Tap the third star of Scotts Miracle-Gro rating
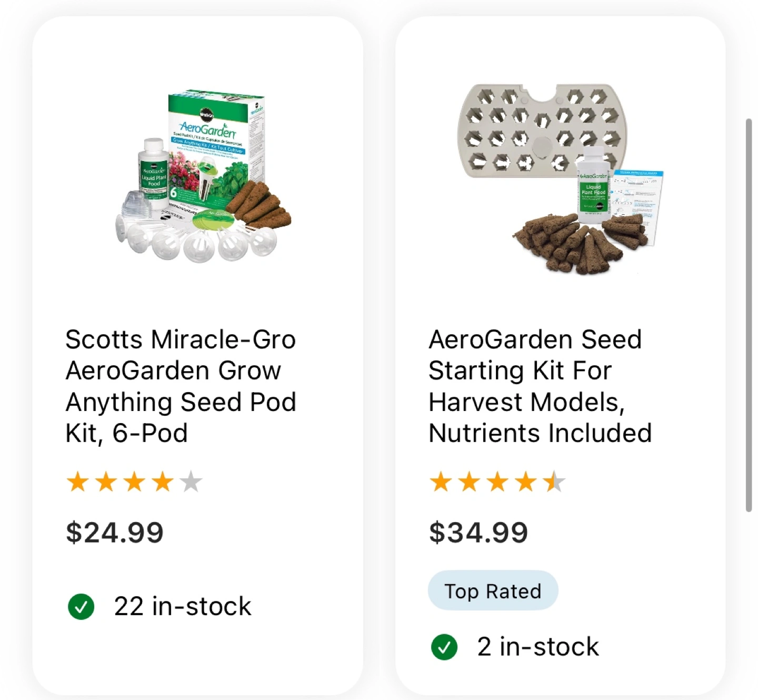758x700 pixels. tap(135, 482)
